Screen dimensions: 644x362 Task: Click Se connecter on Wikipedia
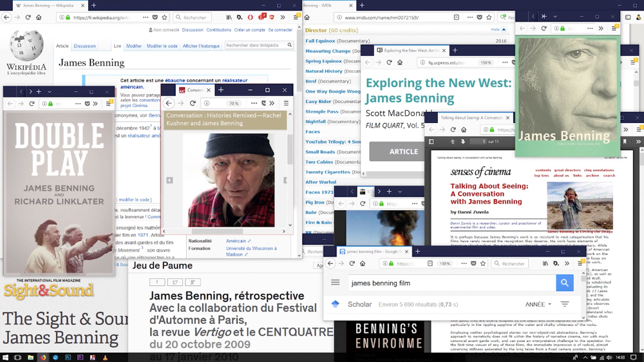click(x=280, y=30)
